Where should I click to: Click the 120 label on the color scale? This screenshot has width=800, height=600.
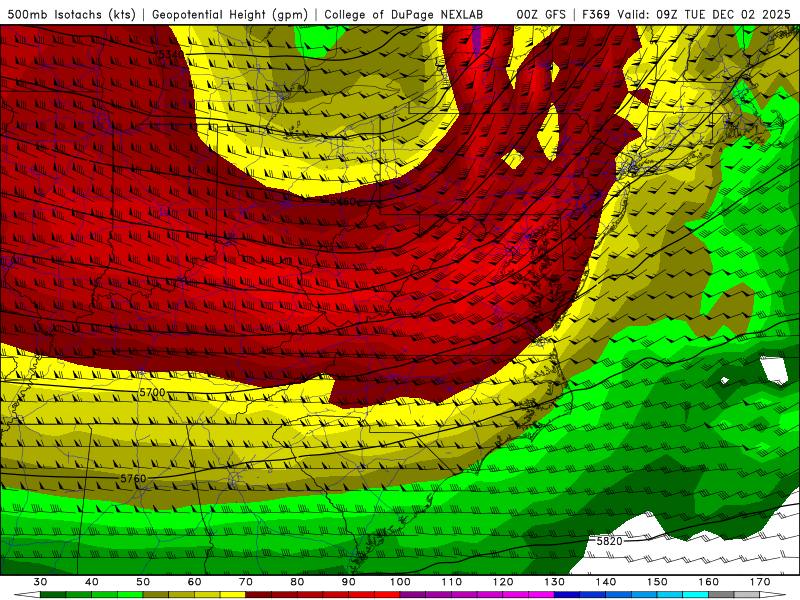(503, 582)
